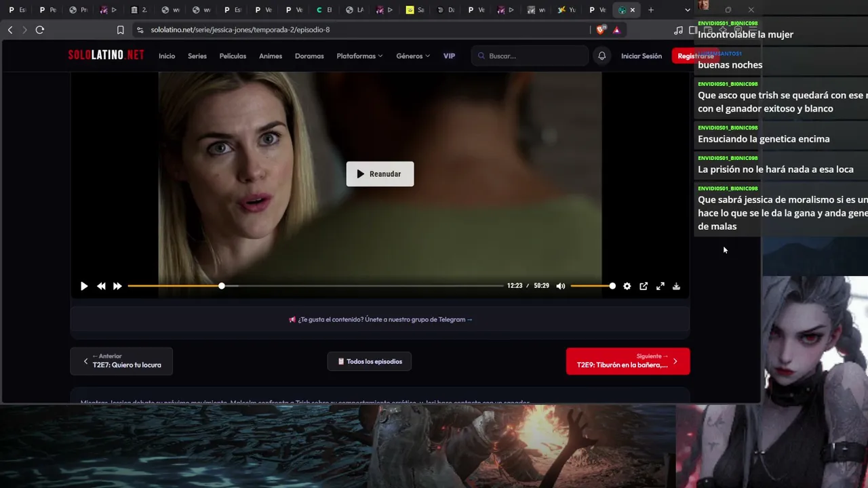Open the Brave Shields lion icon
This screenshot has height=488, width=868.
(x=601, y=30)
